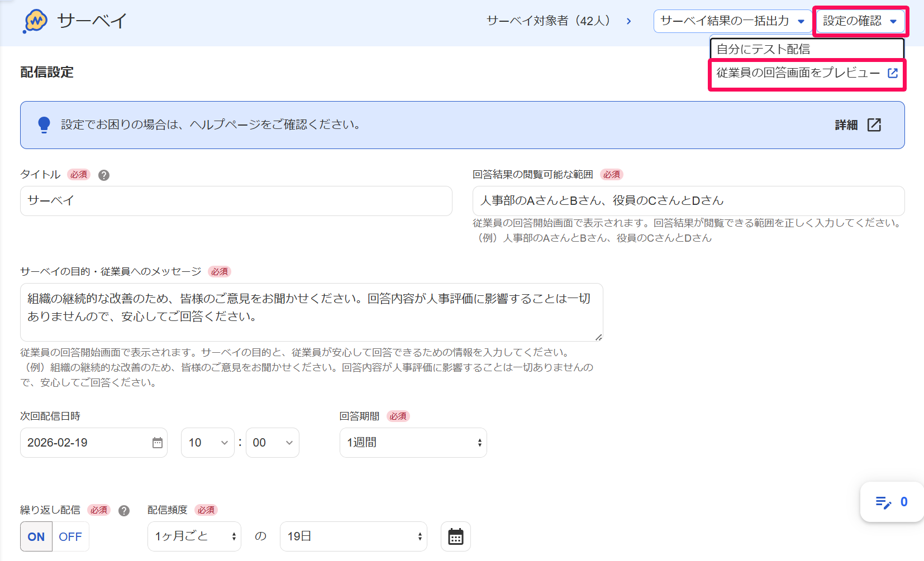Click the 配信設定 heading text

click(47, 73)
